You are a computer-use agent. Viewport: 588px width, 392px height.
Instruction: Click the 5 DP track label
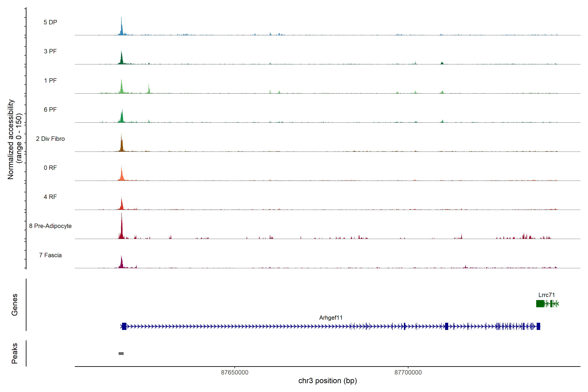50,22
